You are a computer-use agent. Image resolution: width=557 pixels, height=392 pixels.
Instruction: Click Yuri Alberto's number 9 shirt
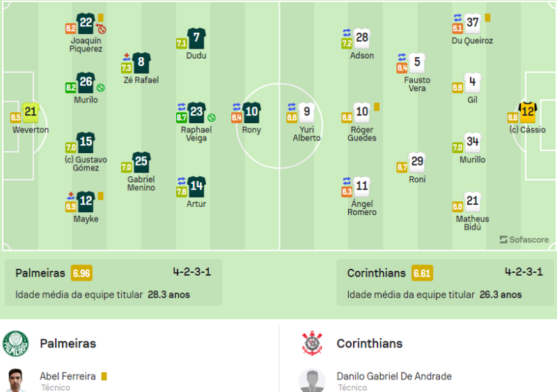pyautogui.click(x=306, y=111)
